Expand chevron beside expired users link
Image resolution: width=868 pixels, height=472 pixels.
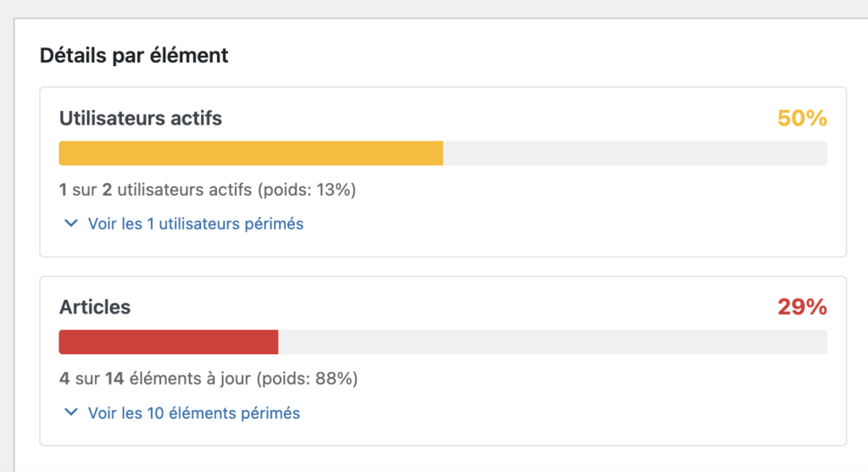click(70, 225)
